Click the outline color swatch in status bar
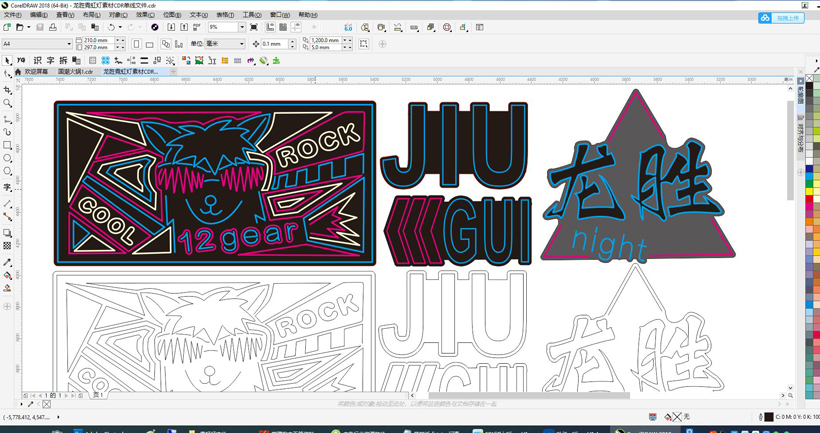Screen dimensions: 820x433 tap(768, 417)
